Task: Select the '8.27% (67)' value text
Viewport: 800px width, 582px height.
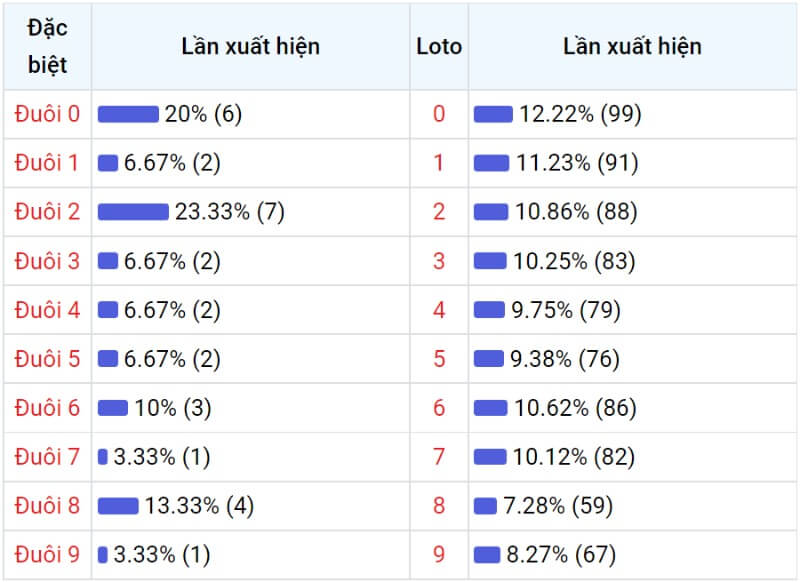Action: (x=561, y=554)
